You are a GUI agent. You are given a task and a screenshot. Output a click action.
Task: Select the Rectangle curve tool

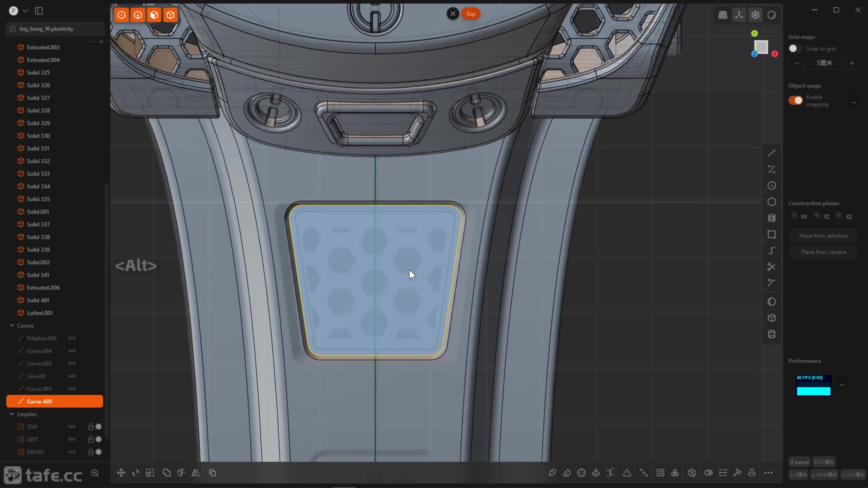point(771,235)
